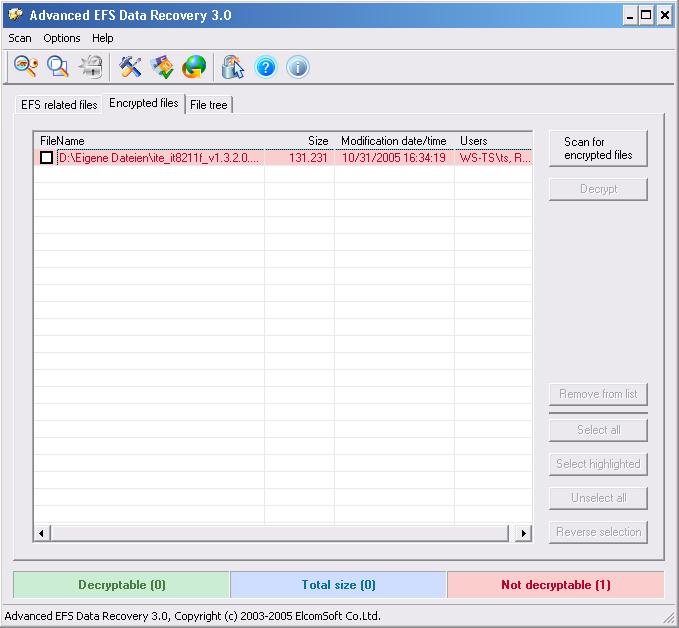Click the red Not decryptable (1) panel

pos(556,585)
